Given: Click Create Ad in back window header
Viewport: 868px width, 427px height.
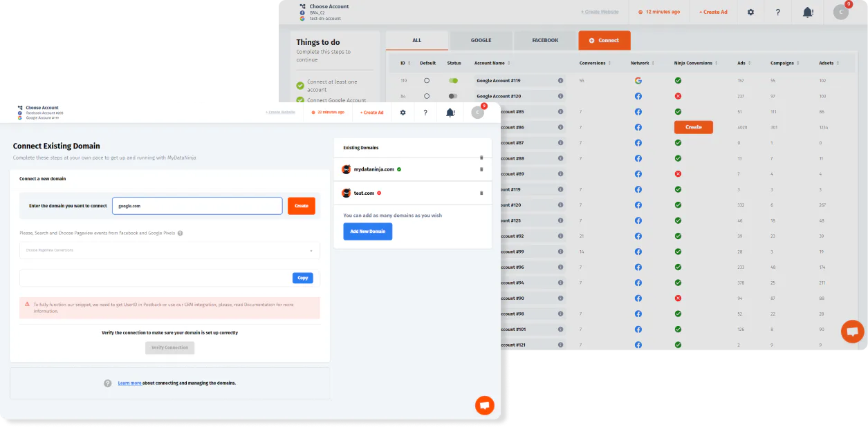Looking at the screenshot, I should click(x=713, y=12).
